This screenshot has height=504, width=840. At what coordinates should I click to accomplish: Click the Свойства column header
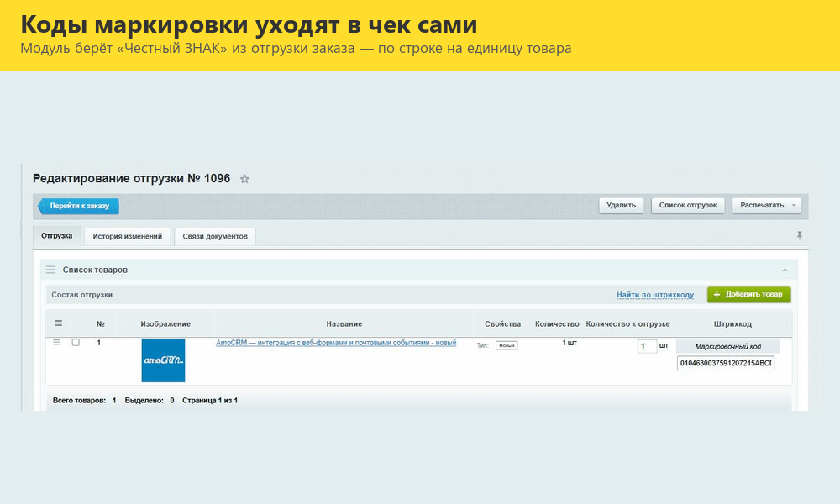point(502,324)
